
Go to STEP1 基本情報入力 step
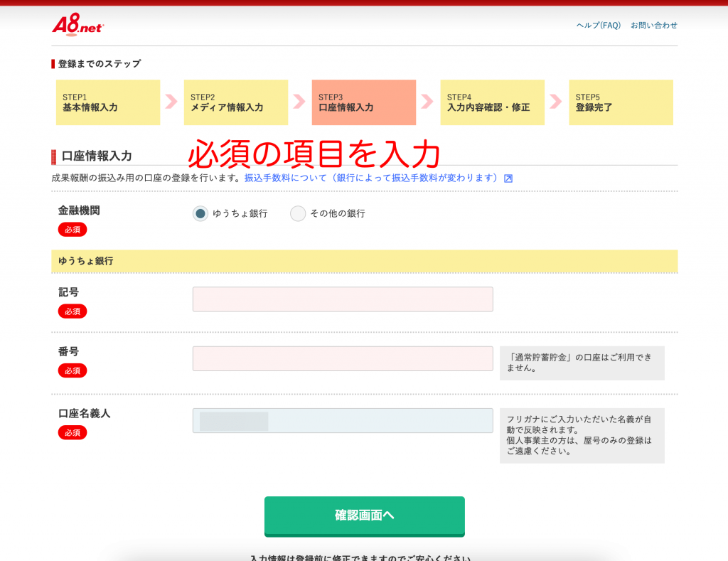[108, 102]
